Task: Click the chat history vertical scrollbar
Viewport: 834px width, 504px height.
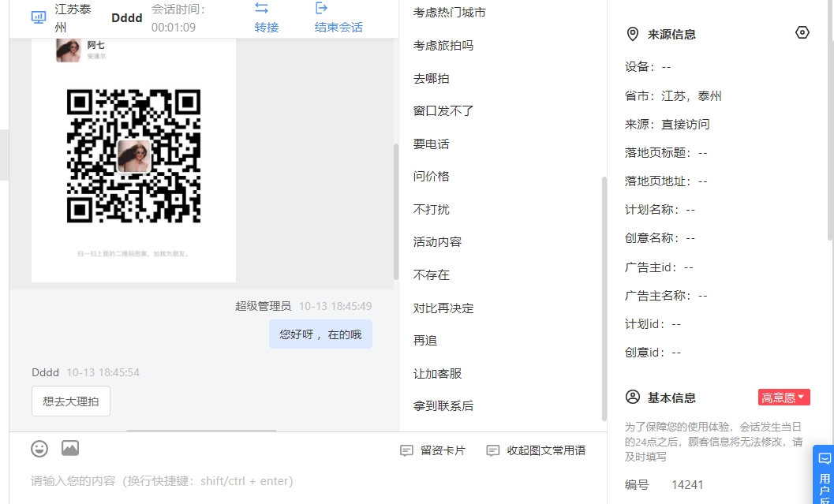Action: (396, 211)
